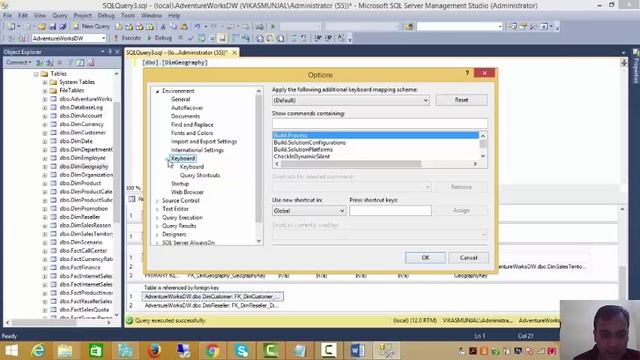Open the Edit menu
Screen dimensions: 640x360
point(23,16)
